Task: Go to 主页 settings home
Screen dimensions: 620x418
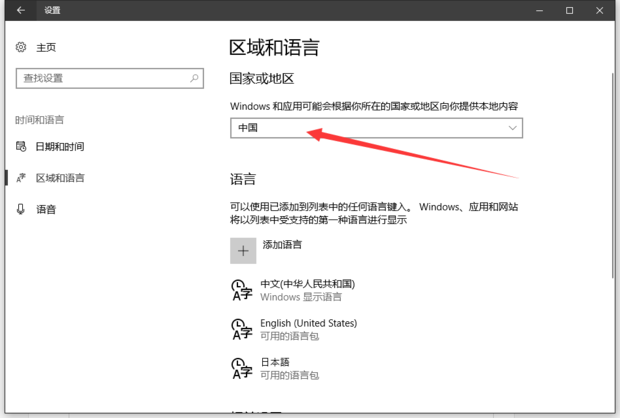Action: coord(46,47)
